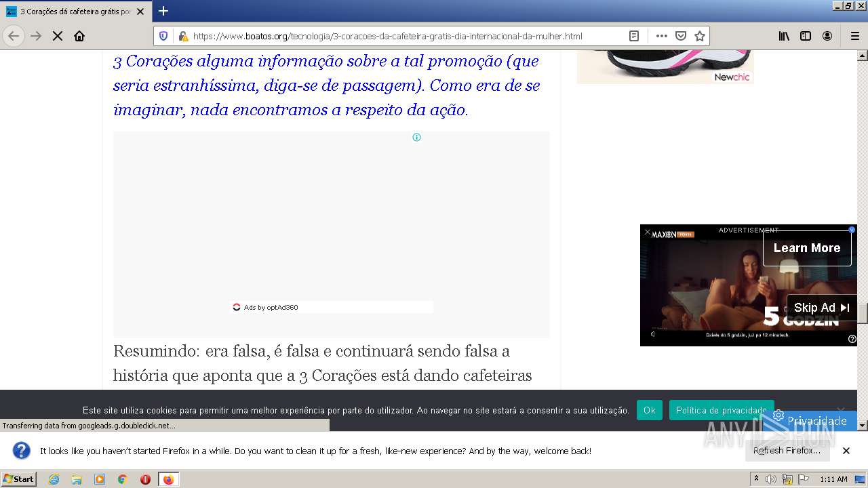
Task: Show sidebars button
Action: 806,36
